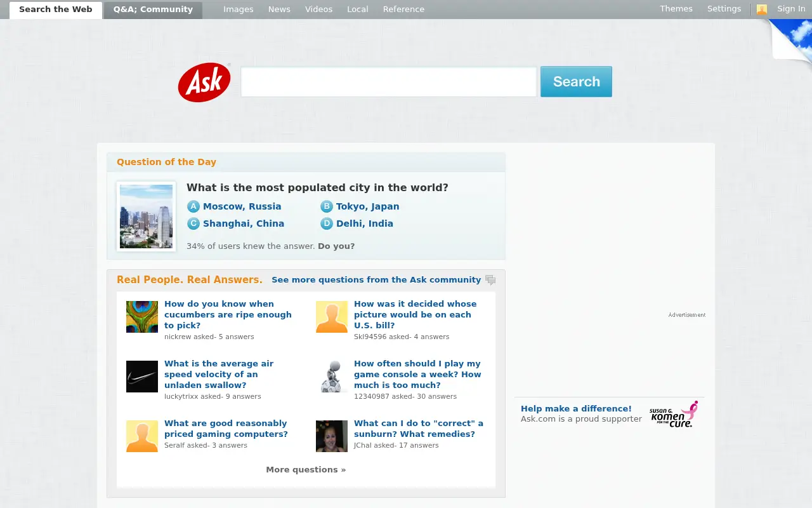The image size is (812, 508).
Task: Click the Susan G. Komen logo
Action: click(674, 414)
